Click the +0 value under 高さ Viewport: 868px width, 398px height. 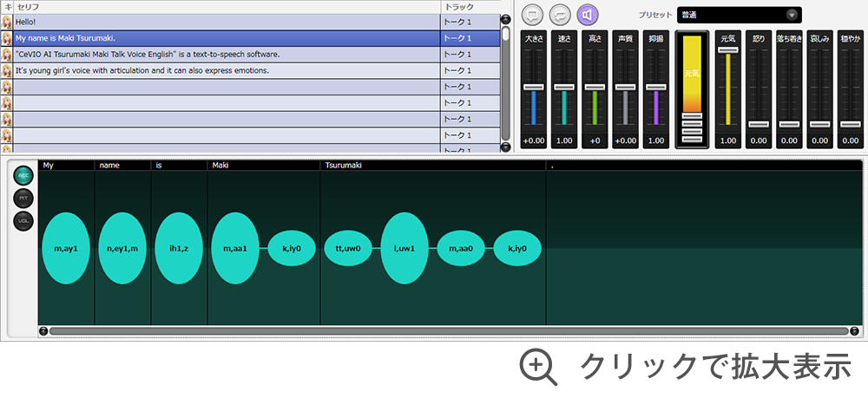[595, 141]
